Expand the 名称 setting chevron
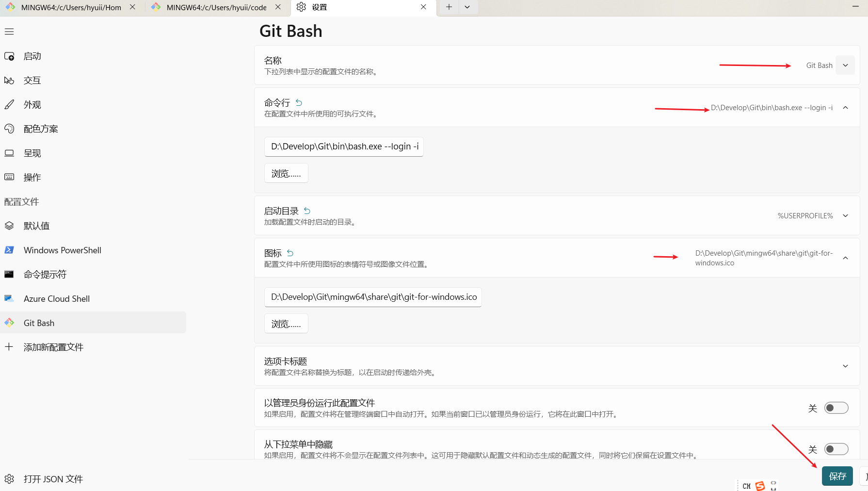This screenshot has width=868, height=491. click(x=845, y=65)
